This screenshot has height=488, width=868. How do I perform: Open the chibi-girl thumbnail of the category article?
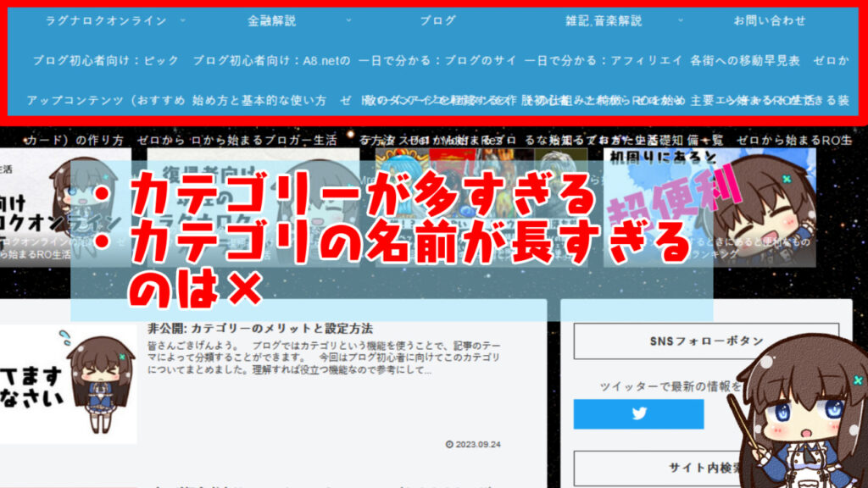(68, 384)
